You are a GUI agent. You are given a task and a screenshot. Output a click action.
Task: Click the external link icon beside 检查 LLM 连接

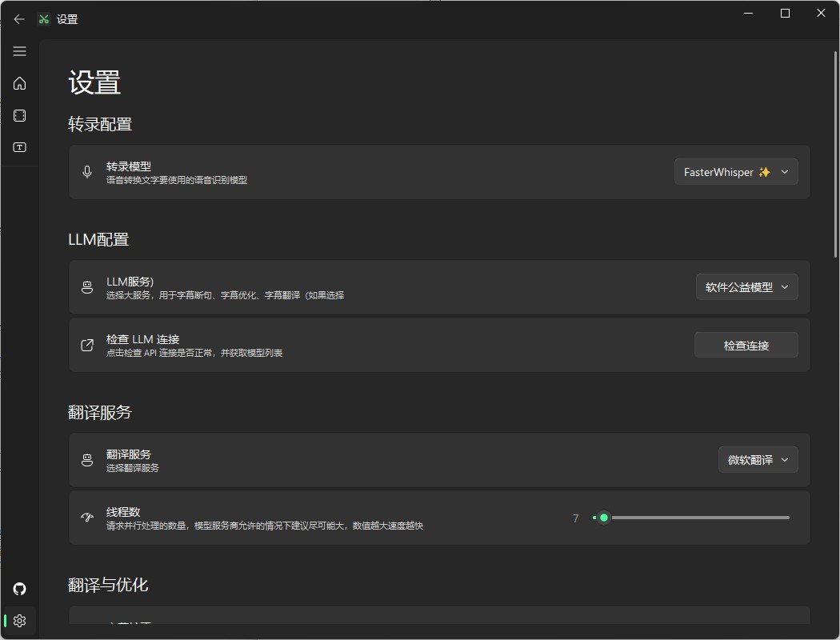click(x=87, y=346)
